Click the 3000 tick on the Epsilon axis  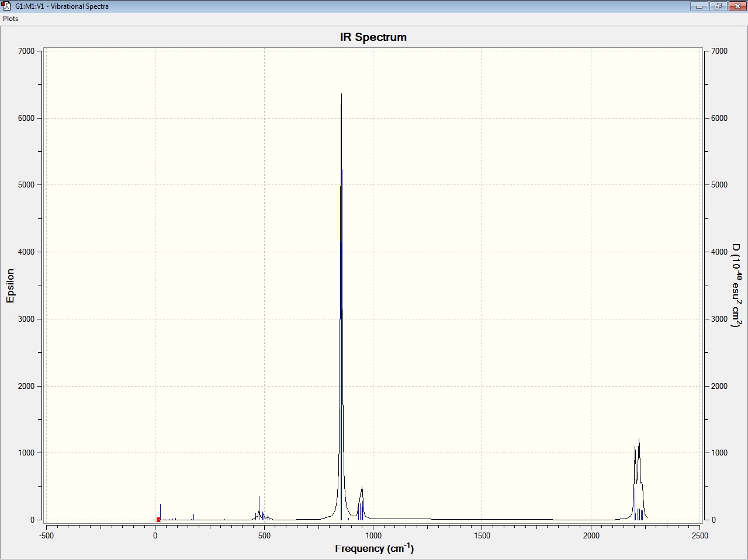[27, 319]
